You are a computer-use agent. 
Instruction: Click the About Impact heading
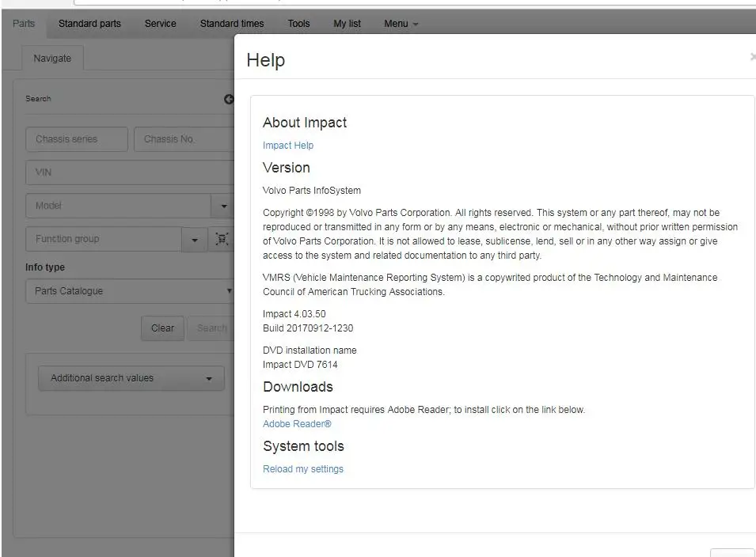(x=305, y=123)
